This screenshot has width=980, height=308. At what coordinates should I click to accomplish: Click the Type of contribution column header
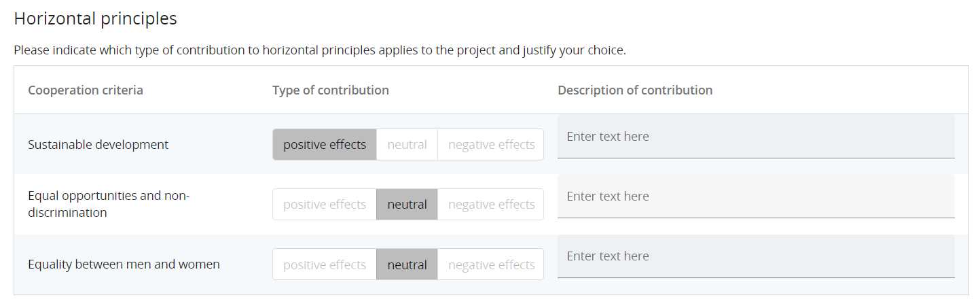(331, 90)
